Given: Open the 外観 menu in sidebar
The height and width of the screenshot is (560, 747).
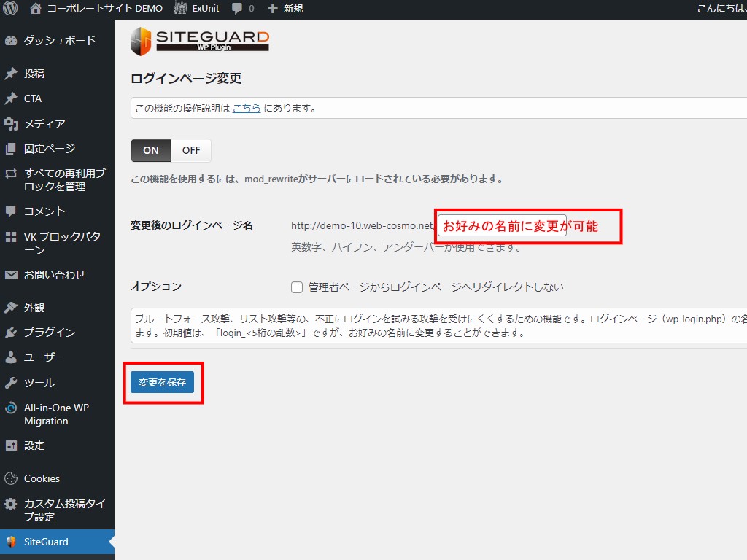Looking at the screenshot, I should 34,308.
